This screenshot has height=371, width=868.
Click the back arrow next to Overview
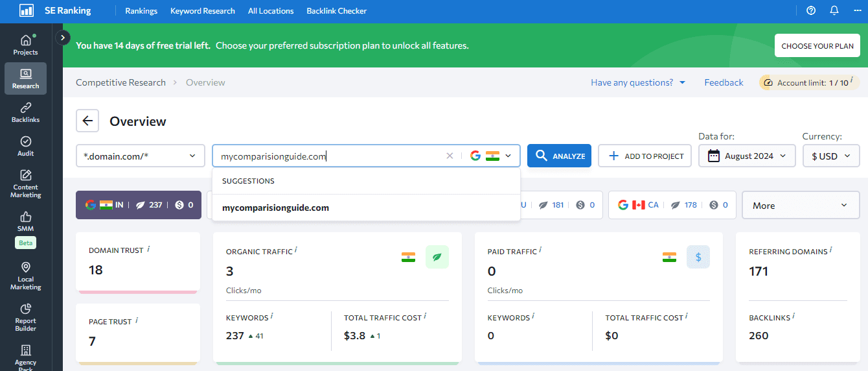coord(87,121)
